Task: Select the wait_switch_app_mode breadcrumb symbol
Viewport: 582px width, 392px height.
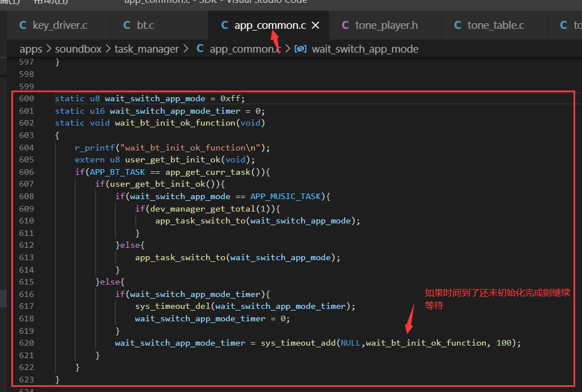Action: [x=365, y=49]
